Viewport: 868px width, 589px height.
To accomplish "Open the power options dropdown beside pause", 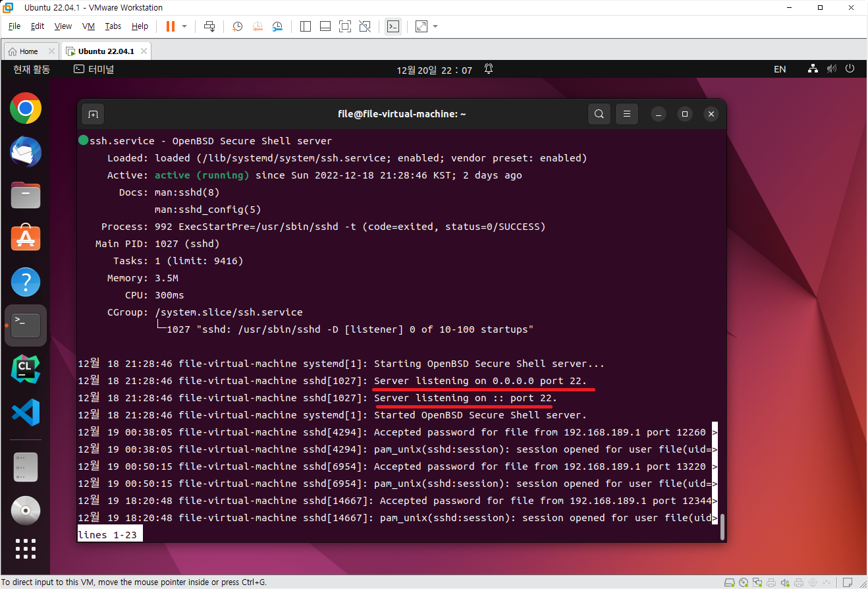I will 184,26.
